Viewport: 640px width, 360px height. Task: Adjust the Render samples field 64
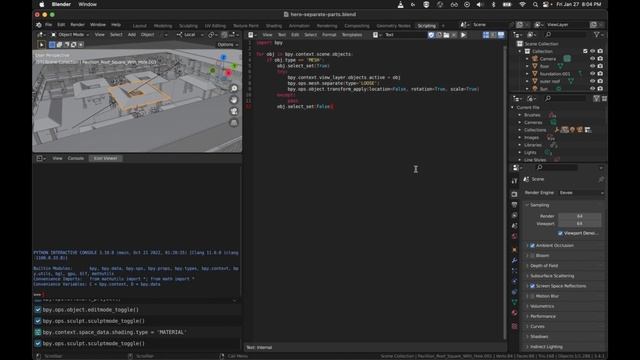click(580, 216)
